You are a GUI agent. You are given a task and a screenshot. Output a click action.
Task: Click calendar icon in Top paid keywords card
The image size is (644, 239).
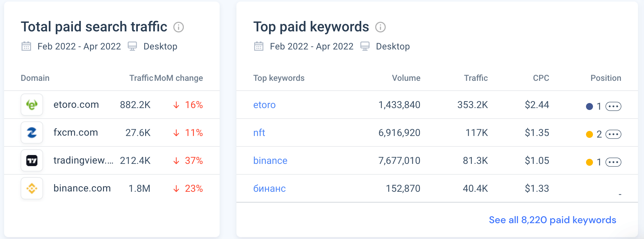259,46
